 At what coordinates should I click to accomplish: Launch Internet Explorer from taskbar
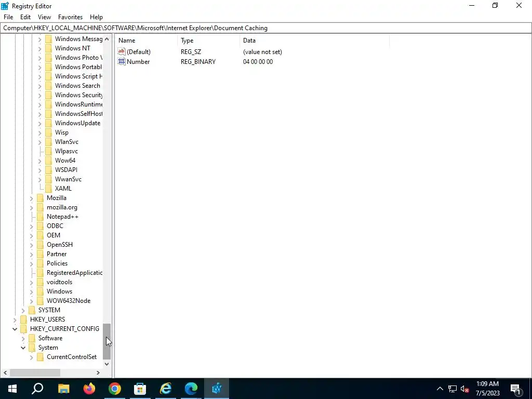[x=166, y=389]
